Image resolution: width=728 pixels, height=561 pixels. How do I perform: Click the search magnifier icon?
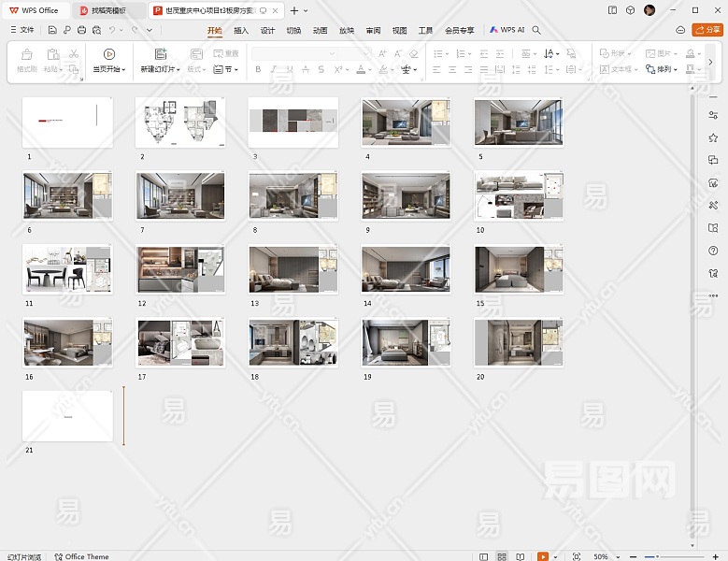coord(536,30)
